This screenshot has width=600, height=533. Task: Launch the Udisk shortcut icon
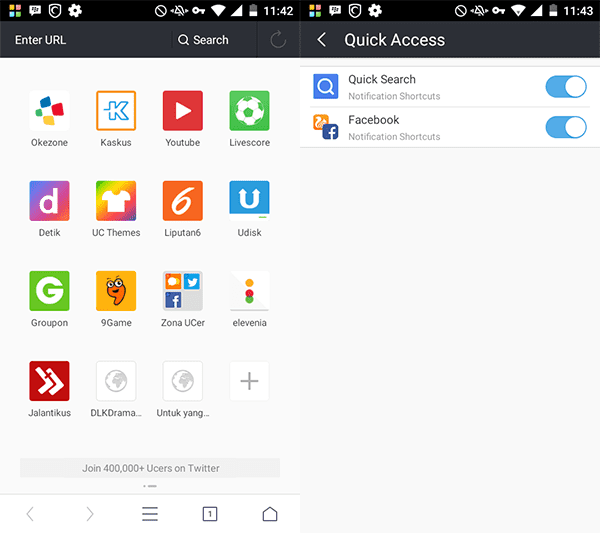(249, 201)
